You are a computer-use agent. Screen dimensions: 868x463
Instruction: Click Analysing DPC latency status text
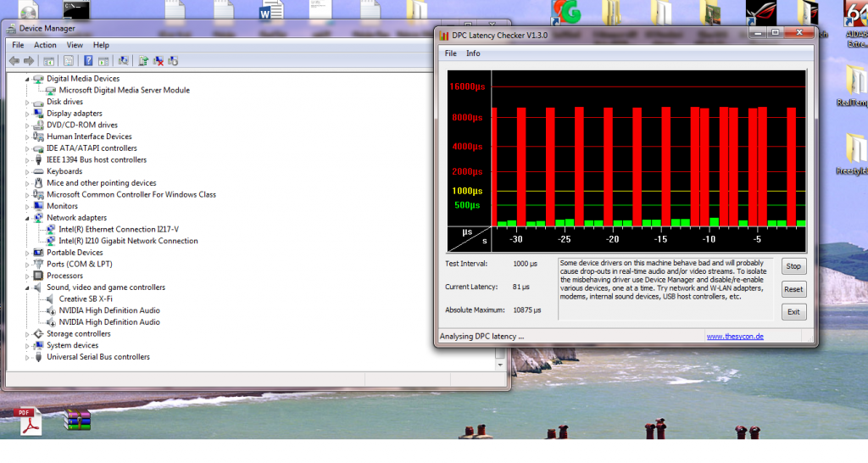[481, 336]
